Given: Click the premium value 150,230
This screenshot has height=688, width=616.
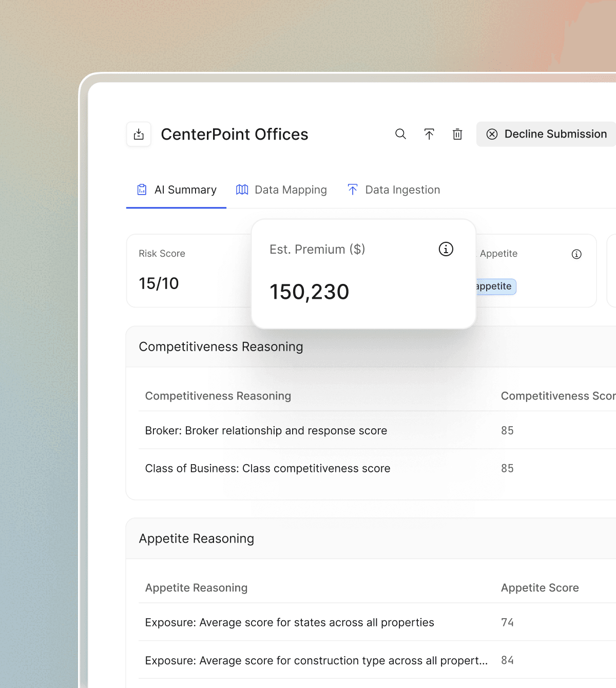Looking at the screenshot, I should tap(310, 292).
